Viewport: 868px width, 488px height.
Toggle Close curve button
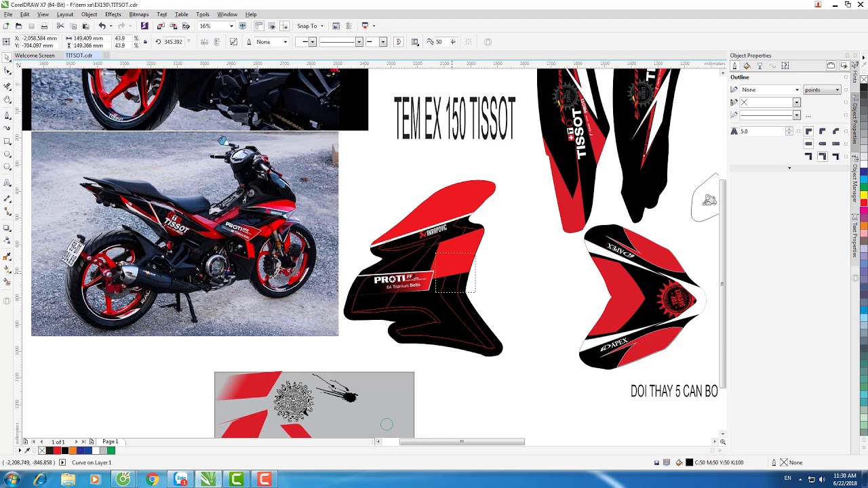[x=398, y=42]
